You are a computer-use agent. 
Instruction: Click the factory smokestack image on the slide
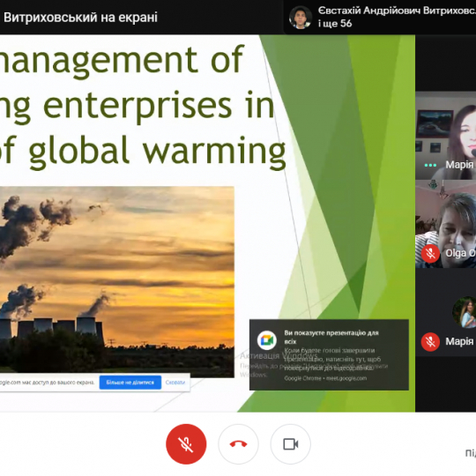tap(117, 282)
